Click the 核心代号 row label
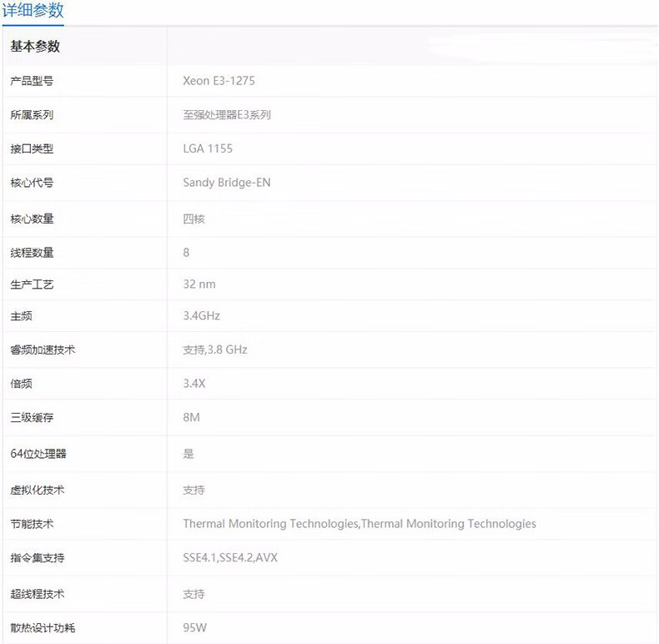This screenshot has height=644, width=659. 32,183
